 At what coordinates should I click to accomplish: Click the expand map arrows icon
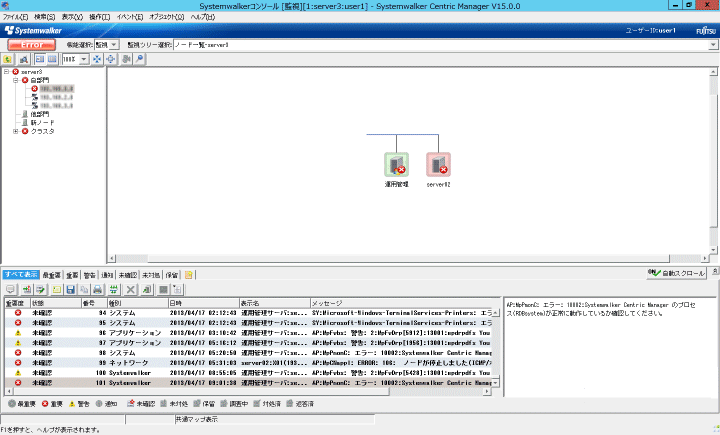tap(111, 59)
